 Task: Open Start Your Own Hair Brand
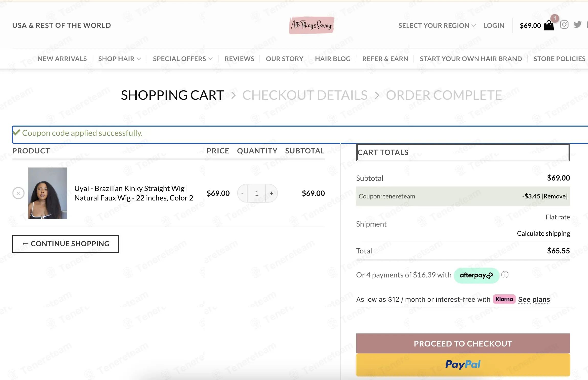(x=471, y=59)
